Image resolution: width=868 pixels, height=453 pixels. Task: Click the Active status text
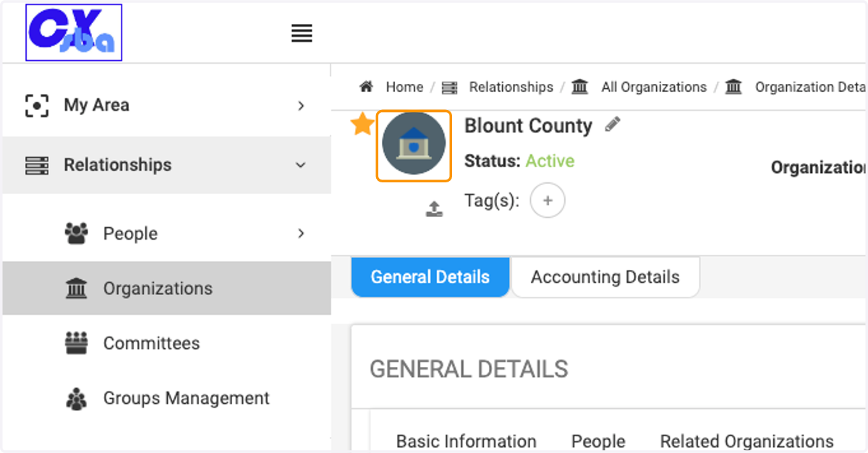(550, 161)
